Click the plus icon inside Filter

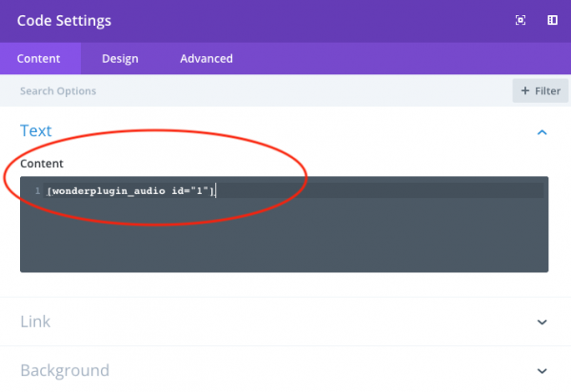(525, 91)
